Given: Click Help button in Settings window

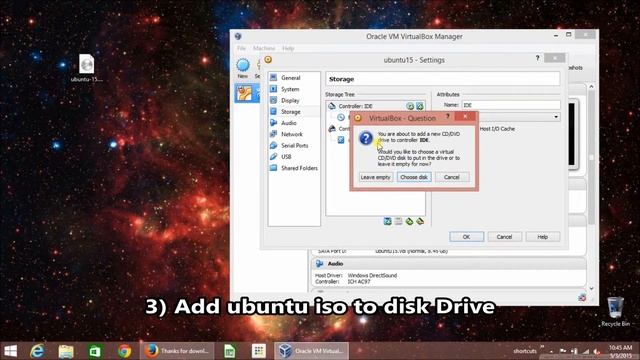Looking at the screenshot, I should (542, 237).
